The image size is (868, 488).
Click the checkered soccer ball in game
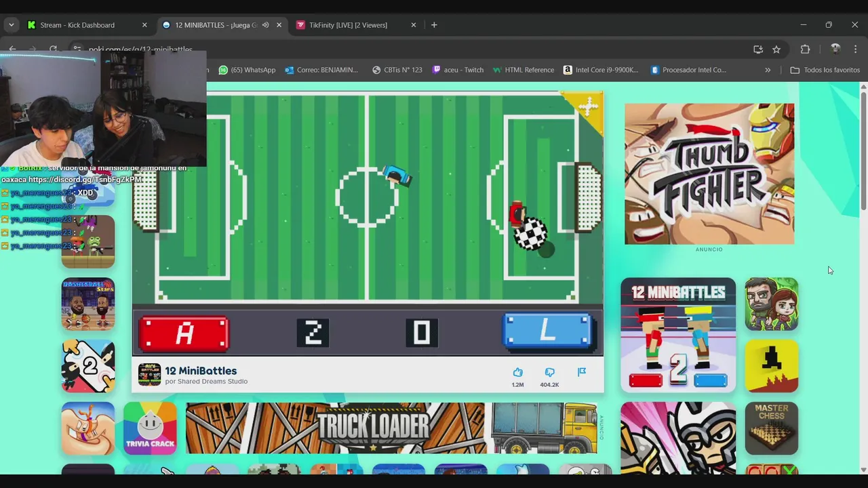pyautogui.click(x=530, y=234)
